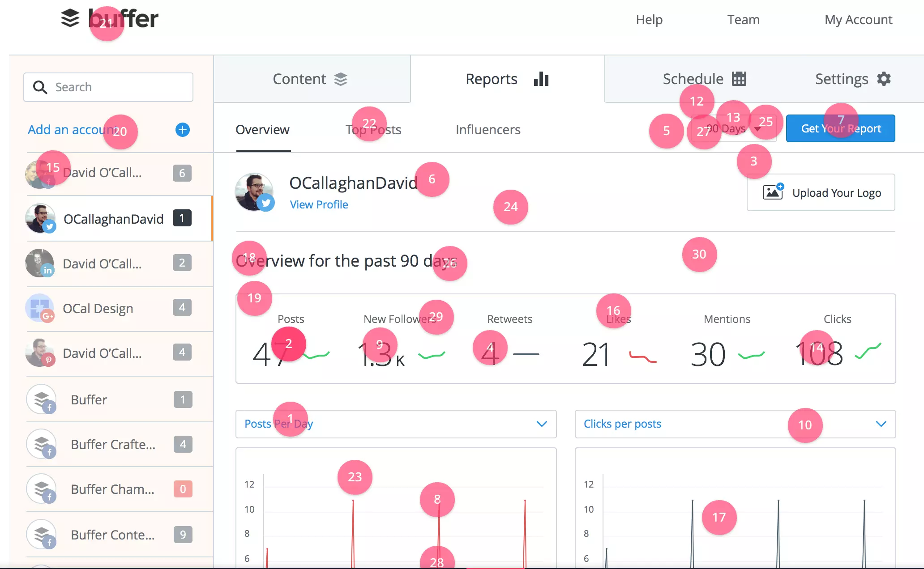Click the red 0 badge on Buffer Cham...
This screenshot has width=924, height=569.
pos(183,489)
